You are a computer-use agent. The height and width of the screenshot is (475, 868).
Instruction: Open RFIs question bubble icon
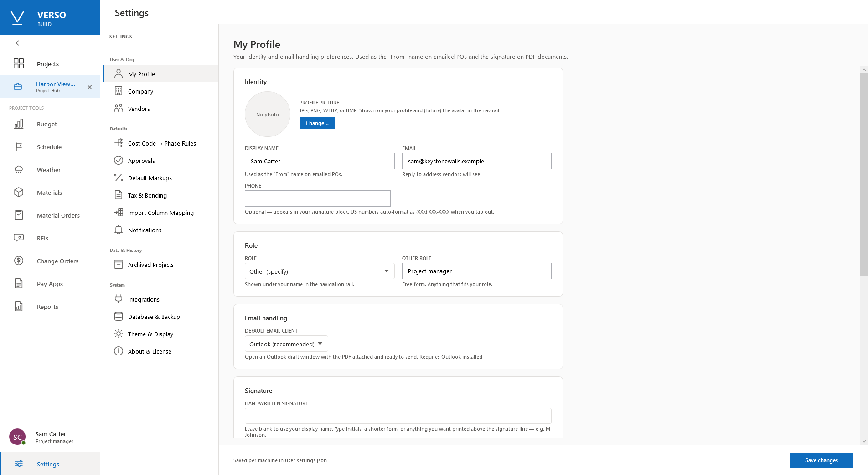coord(19,238)
